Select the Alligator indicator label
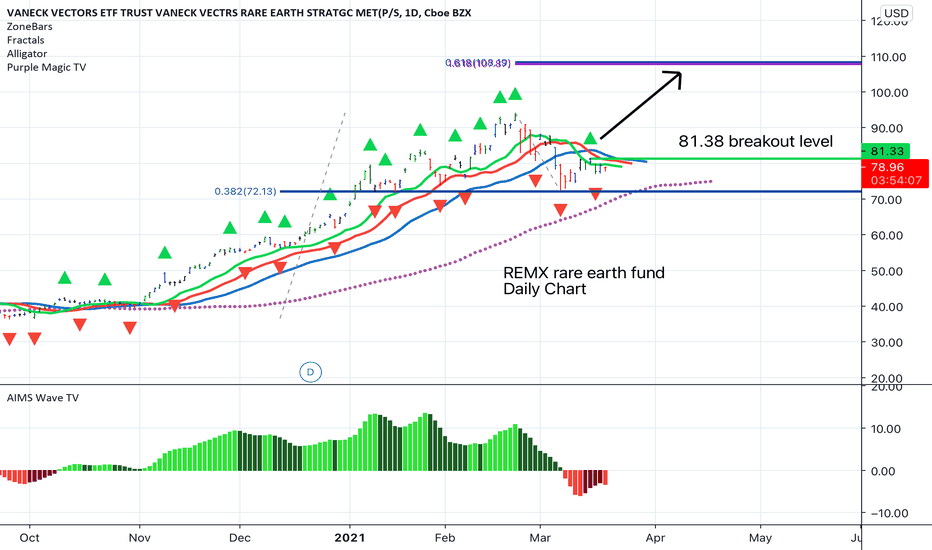 pos(27,54)
